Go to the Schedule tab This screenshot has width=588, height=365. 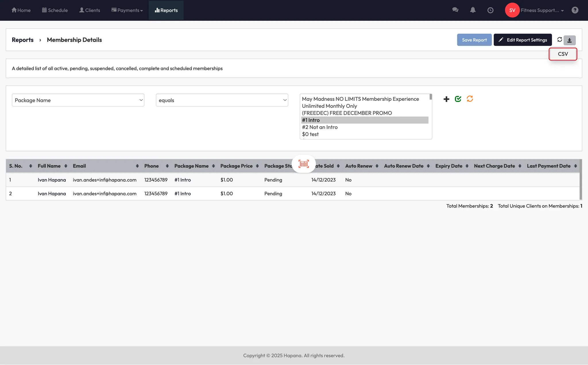55,10
